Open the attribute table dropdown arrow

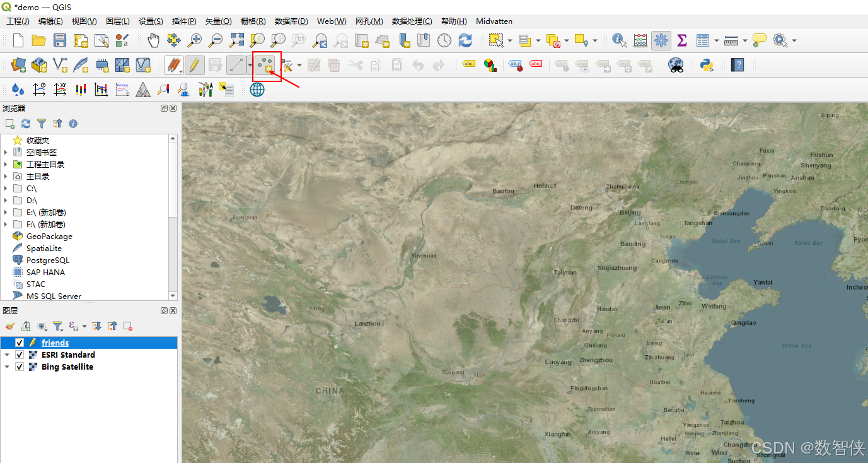click(x=717, y=40)
